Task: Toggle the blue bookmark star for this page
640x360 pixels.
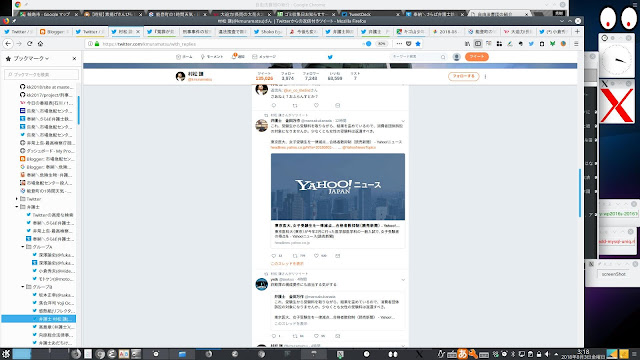Action: pos(418,44)
